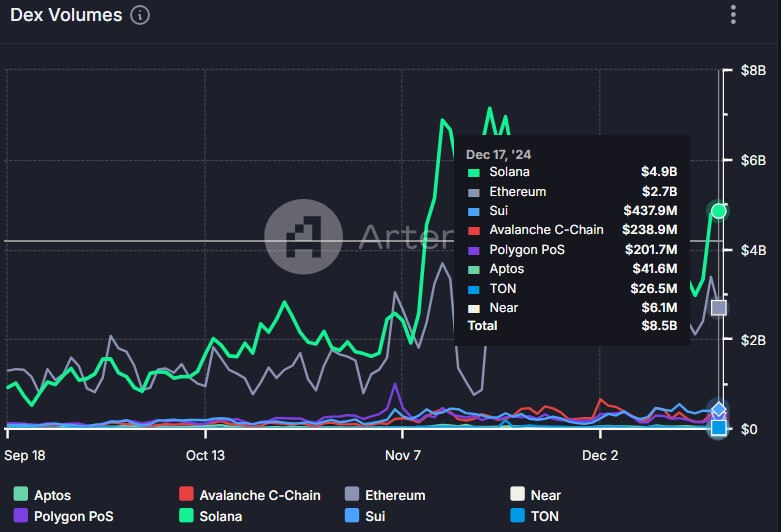
Task: Toggle Polygon PoS series in the legend
Action: point(63,516)
